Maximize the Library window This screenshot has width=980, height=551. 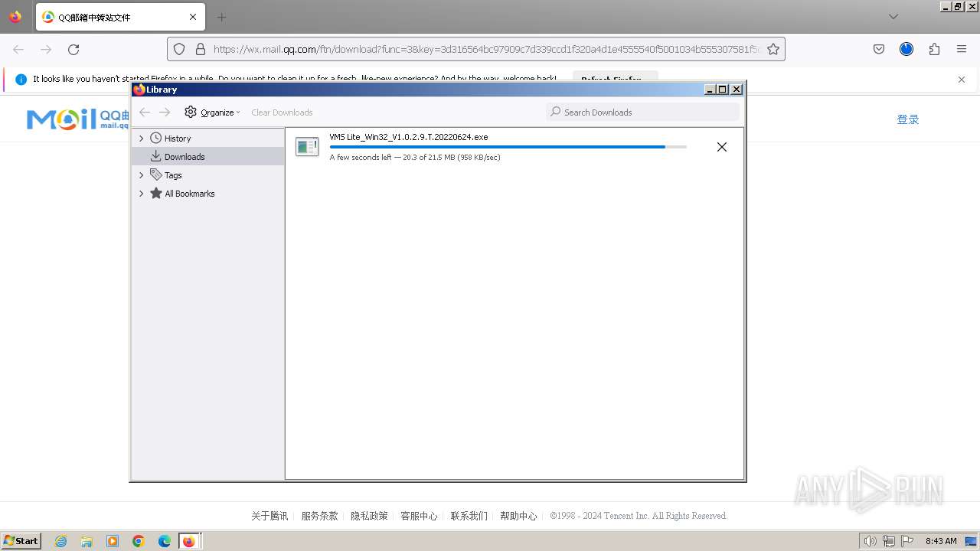pos(723,90)
